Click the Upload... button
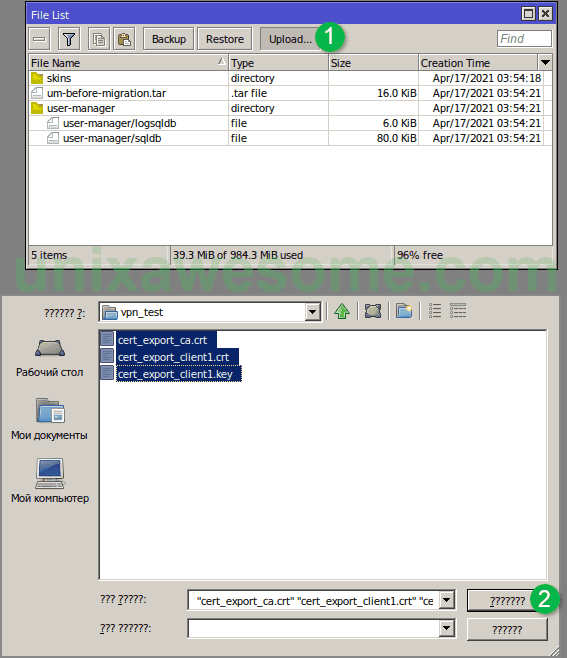 coord(290,39)
